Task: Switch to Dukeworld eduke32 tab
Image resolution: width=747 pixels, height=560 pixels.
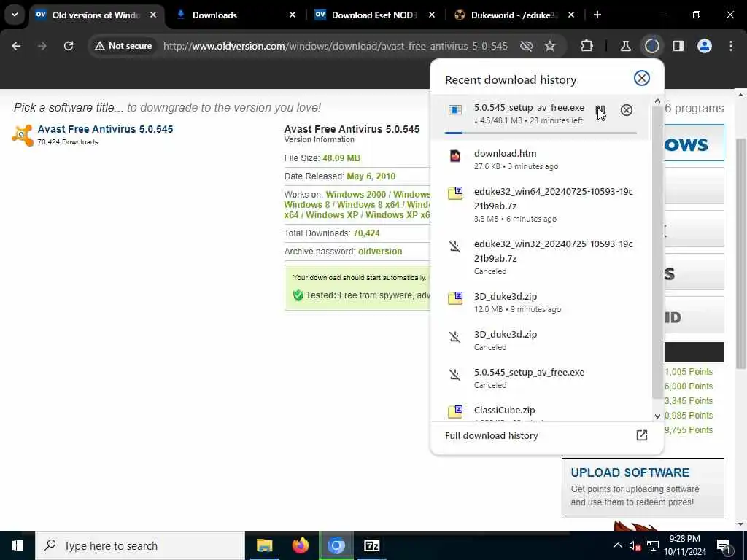Action: pyautogui.click(x=514, y=15)
